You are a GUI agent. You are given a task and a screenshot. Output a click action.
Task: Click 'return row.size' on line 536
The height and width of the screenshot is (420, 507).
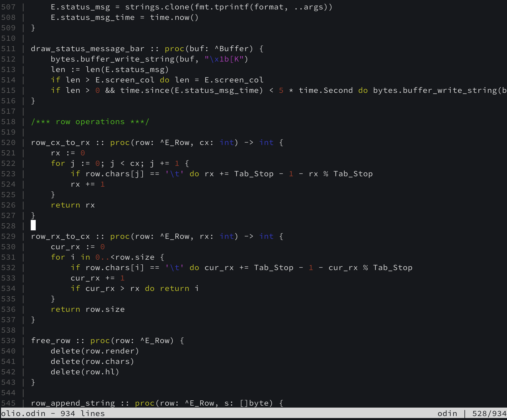88,309
